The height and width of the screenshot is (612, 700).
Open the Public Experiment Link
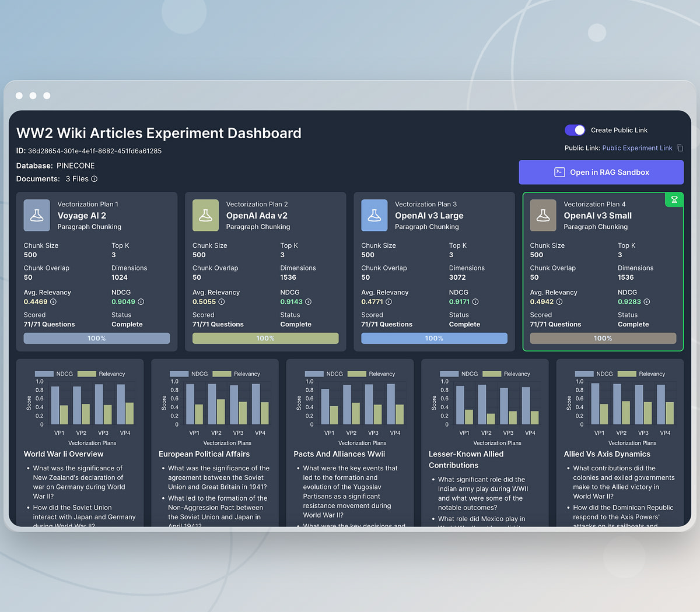click(x=637, y=148)
